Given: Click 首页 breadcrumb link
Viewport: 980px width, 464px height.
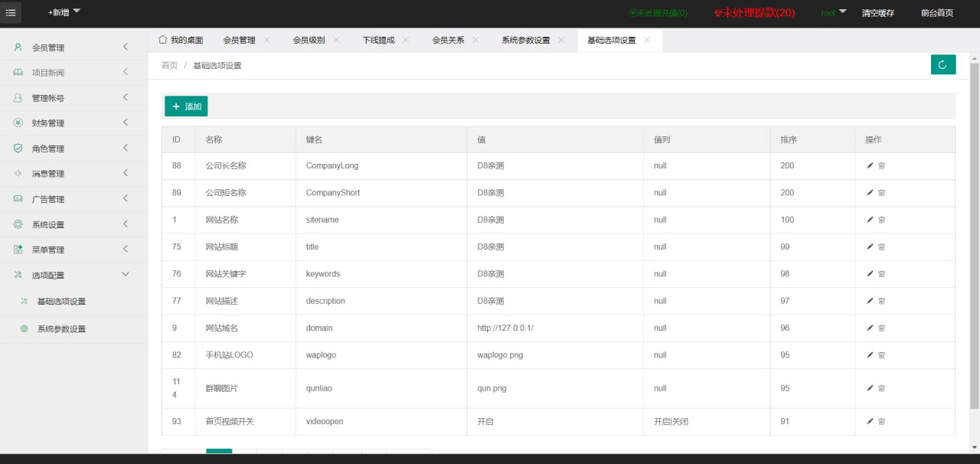Looking at the screenshot, I should pos(169,66).
